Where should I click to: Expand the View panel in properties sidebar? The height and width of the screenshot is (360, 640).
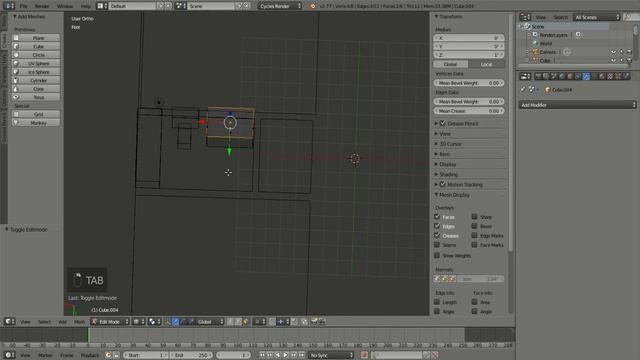coord(445,134)
